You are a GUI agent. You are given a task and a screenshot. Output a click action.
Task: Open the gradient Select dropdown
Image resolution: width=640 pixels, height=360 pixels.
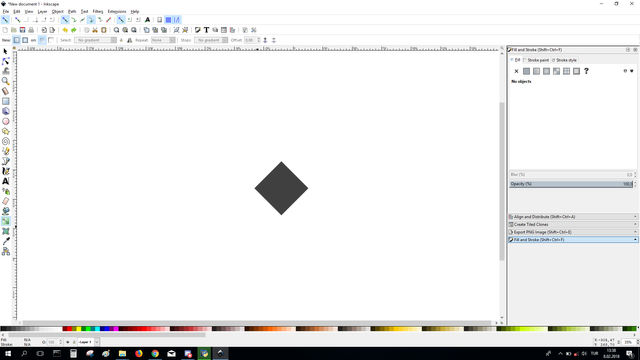tap(95, 40)
